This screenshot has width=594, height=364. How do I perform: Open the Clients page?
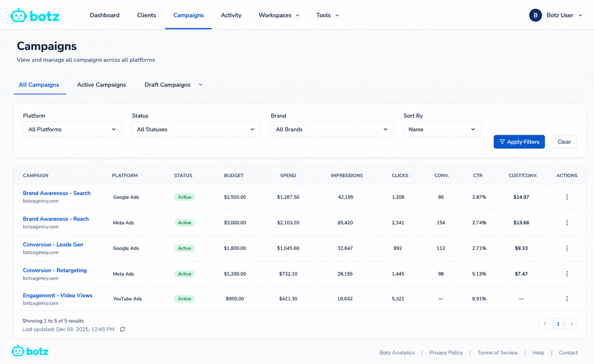[x=146, y=15]
